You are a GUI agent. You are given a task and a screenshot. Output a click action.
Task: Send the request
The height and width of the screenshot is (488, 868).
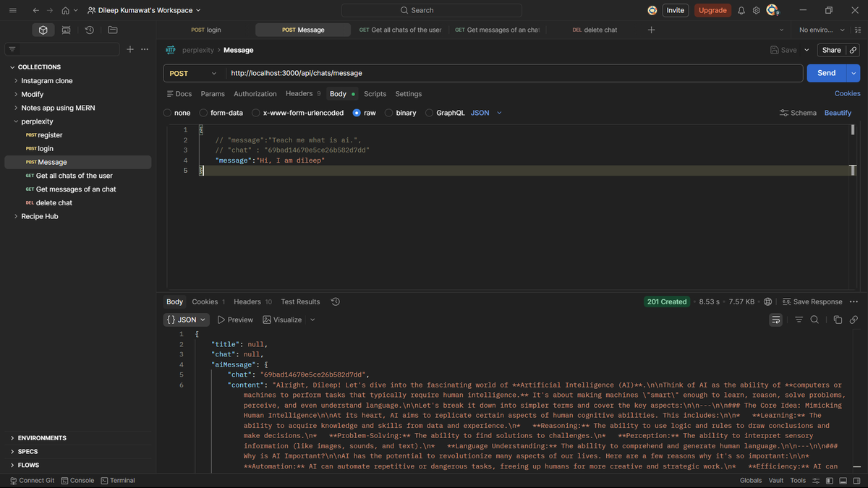coord(827,73)
